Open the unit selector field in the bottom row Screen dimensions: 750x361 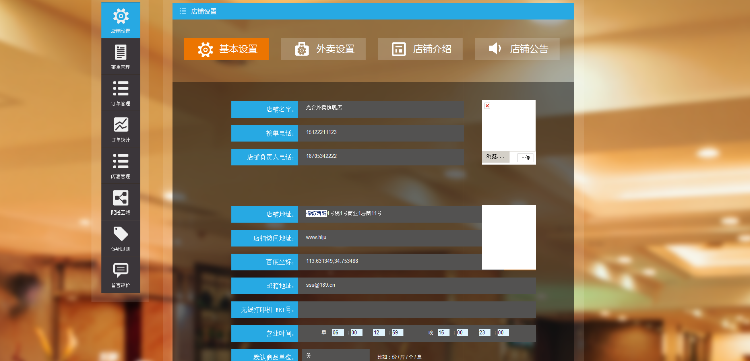(x=336, y=356)
